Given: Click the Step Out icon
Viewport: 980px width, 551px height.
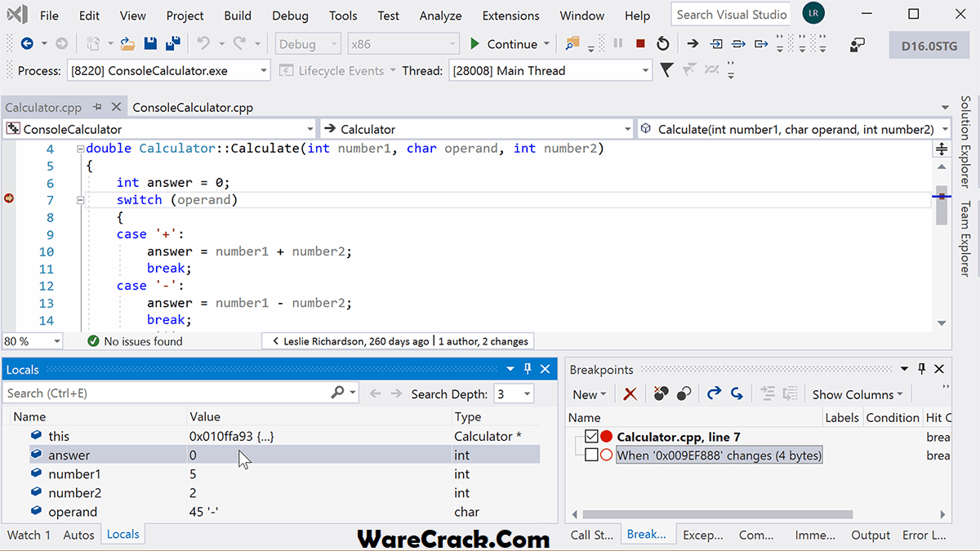Looking at the screenshot, I should click(761, 44).
